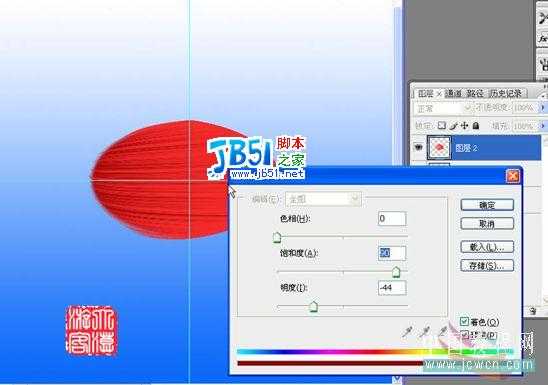548x385 pixels.
Task: Click 存储(S)... save button
Action: tap(487, 266)
